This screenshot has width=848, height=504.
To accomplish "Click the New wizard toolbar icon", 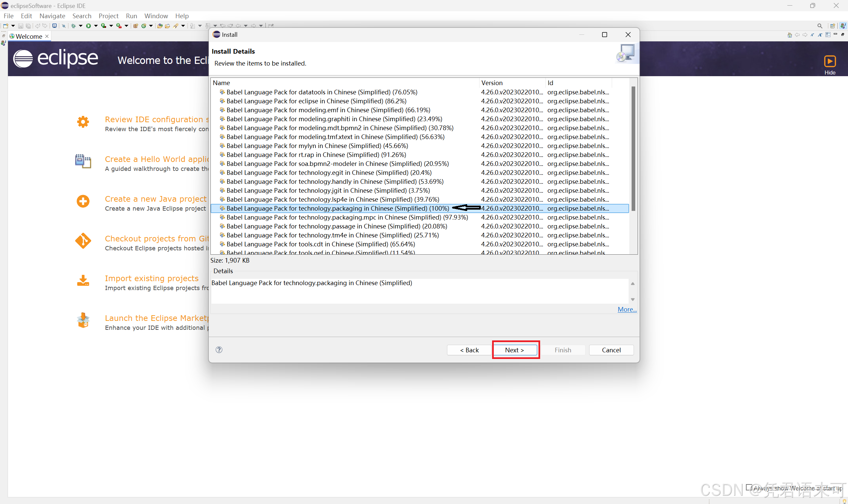I will 6,26.
